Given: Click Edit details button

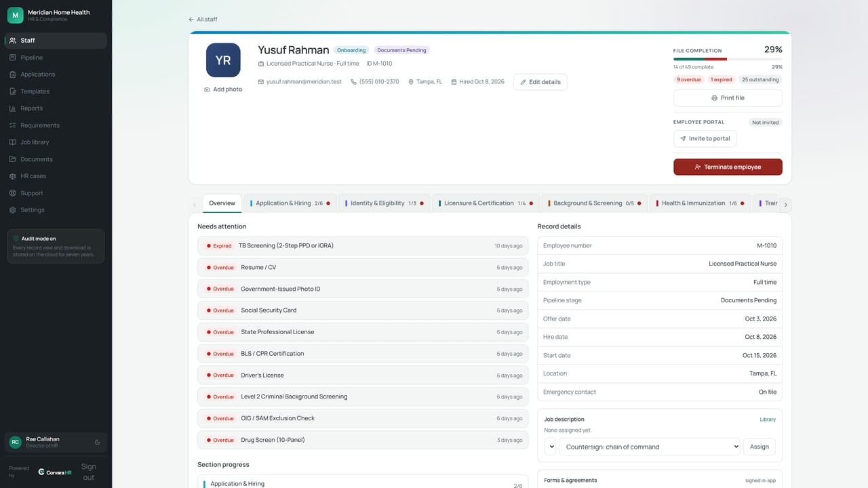Looking at the screenshot, I should tap(540, 82).
